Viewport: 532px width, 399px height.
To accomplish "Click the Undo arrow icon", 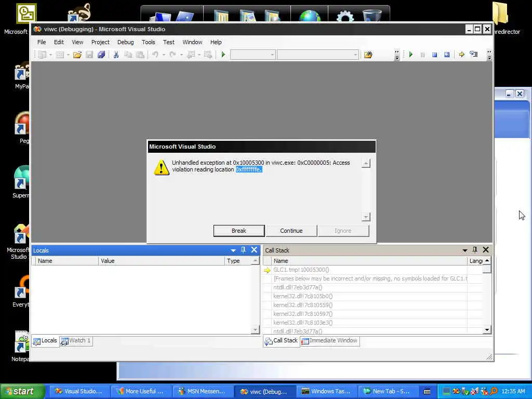I will (x=155, y=55).
